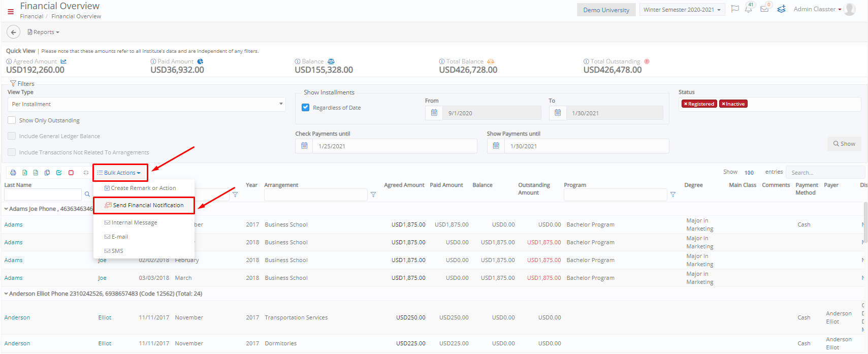Click the copy icon in the table toolbar
Image resolution: width=868 pixels, height=354 pixels.
[47, 173]
